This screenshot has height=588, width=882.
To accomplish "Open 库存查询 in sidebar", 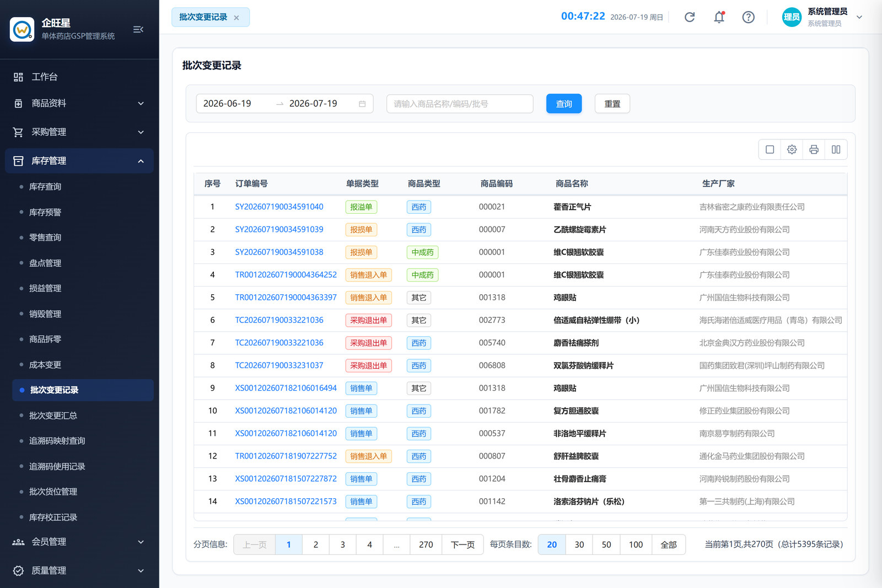I will pos(45,187).
